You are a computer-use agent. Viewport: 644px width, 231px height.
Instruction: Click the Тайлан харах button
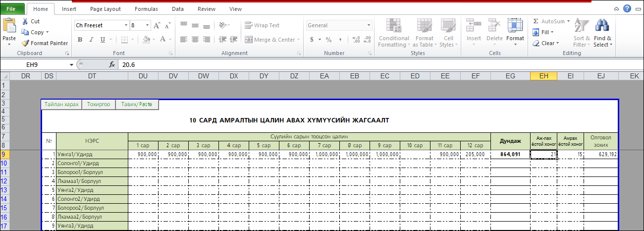(61, 105)
